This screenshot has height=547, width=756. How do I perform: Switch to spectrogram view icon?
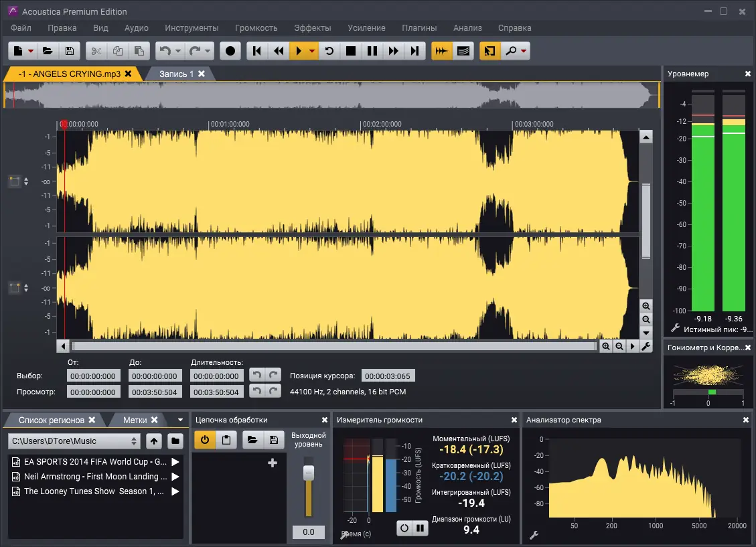[463, 51]
